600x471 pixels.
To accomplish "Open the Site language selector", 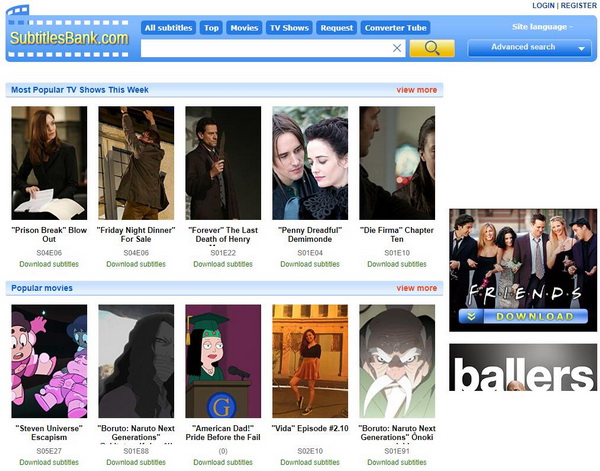I will pos(542,27).
